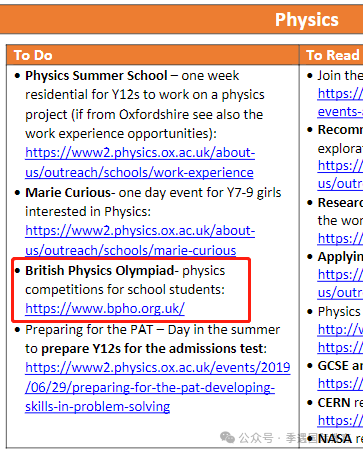
Task: Click the events- link in To Read column
Action: tap(340, 112)
